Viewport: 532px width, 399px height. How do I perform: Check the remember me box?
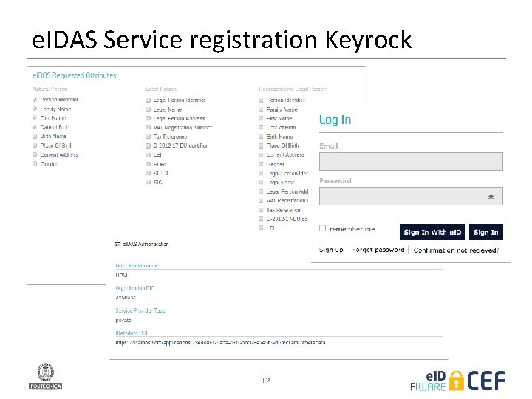322,228
